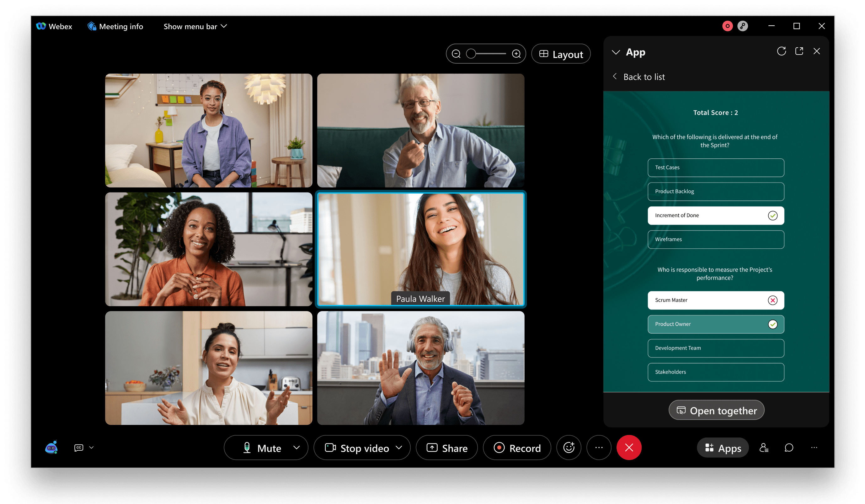Click the AI assistant icon in taskbar
The height and width of the screenshot is (504, 865).
(x=52, y=447)
